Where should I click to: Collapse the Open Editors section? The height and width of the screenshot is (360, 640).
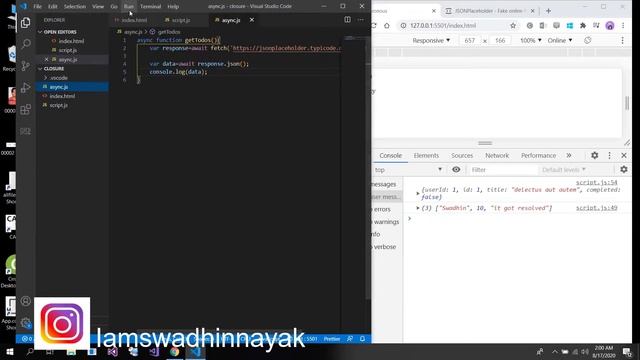point(60,32)
